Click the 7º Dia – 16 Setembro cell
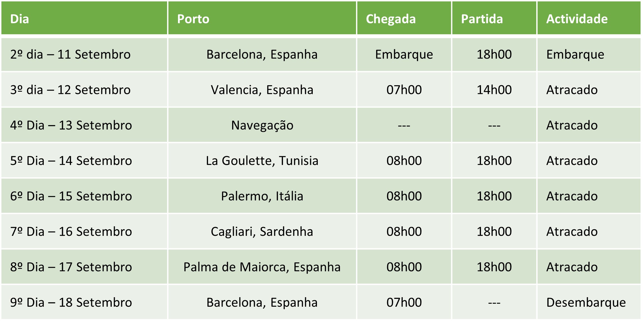This screenshot has width=644, height=321. click(x=71, y=232)
